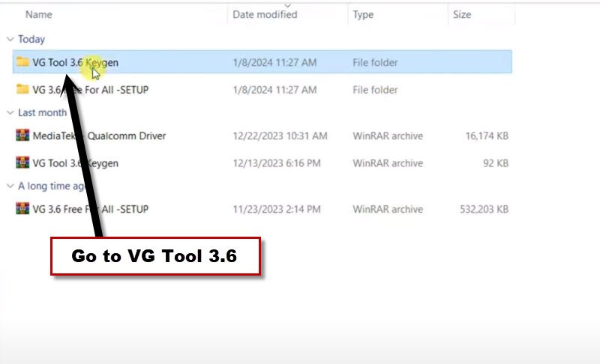Click the date 12/22/2023 10:31 AM
The image size is (600, 364).
[280, 136]
